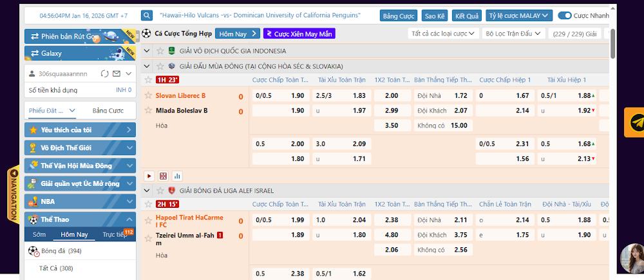
Task: Open the Telegram floating icon
Action: pyautogui.click(x=637, y=122)
